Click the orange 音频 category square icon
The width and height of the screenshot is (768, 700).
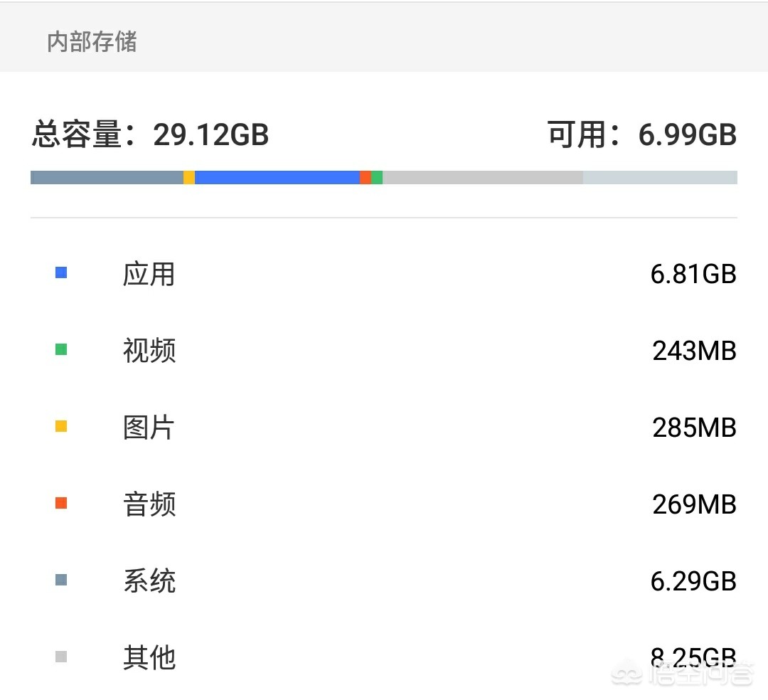(x=60, y=503)
